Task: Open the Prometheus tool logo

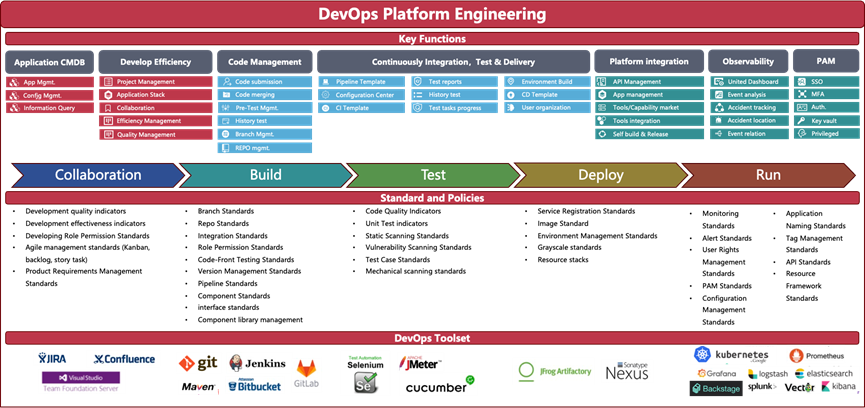Action: coord(815,355)
